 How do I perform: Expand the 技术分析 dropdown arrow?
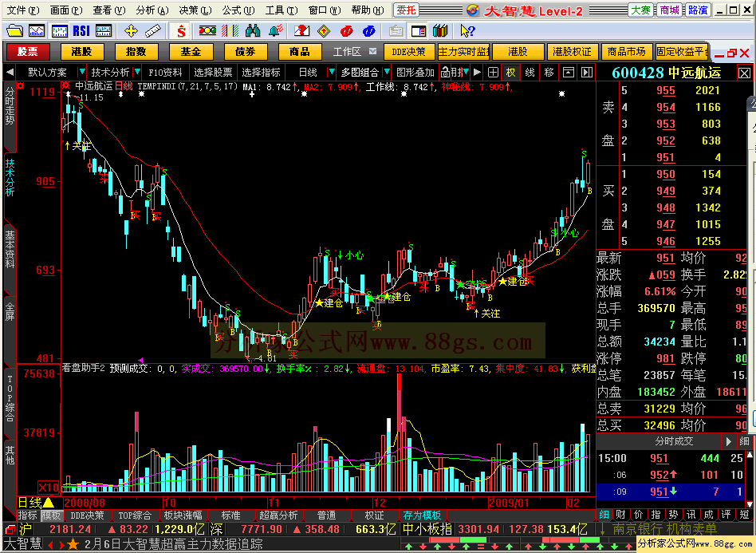(x=137, y=73)
